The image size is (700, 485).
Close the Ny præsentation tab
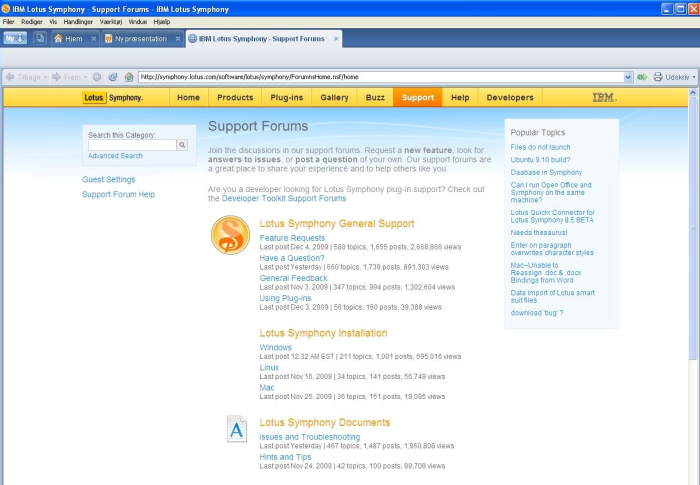[x=178, y=39]
